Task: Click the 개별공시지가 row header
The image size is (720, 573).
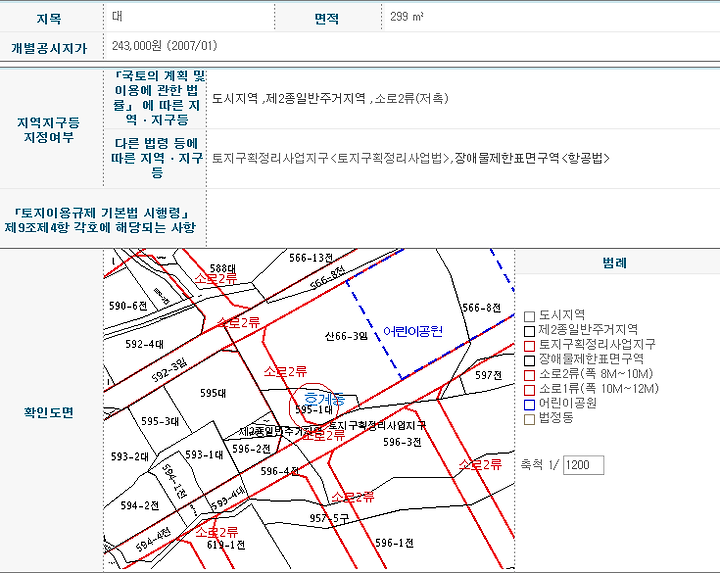Action: pyautogui.click(x=49, y=48)
